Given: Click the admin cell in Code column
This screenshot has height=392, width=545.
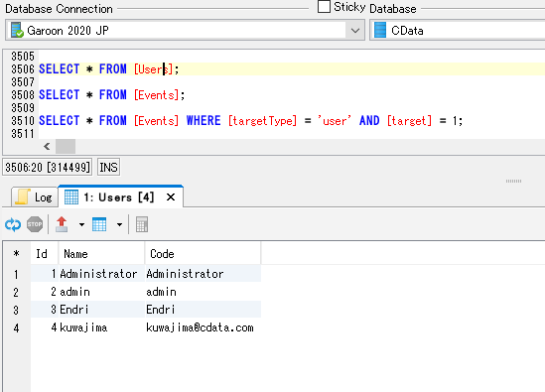Looking at the screenshot, I should (203, 292).
